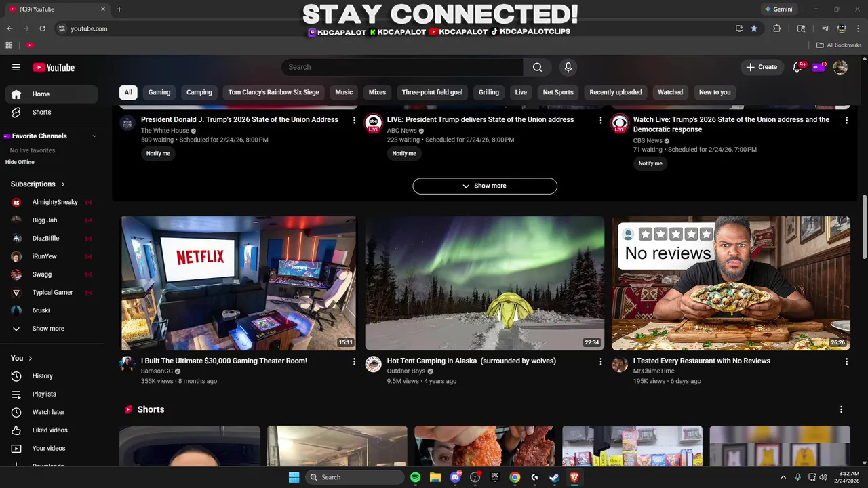Open OBS Studio from the taskbar
The width and height of the screenshot is (868, 488).
tap(475, 477)
